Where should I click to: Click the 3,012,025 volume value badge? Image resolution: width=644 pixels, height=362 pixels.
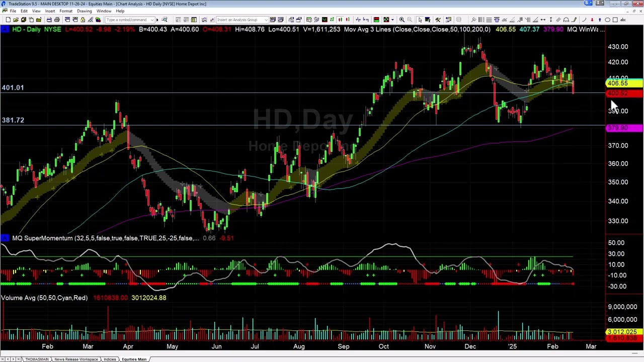click(x=623, y=332)
